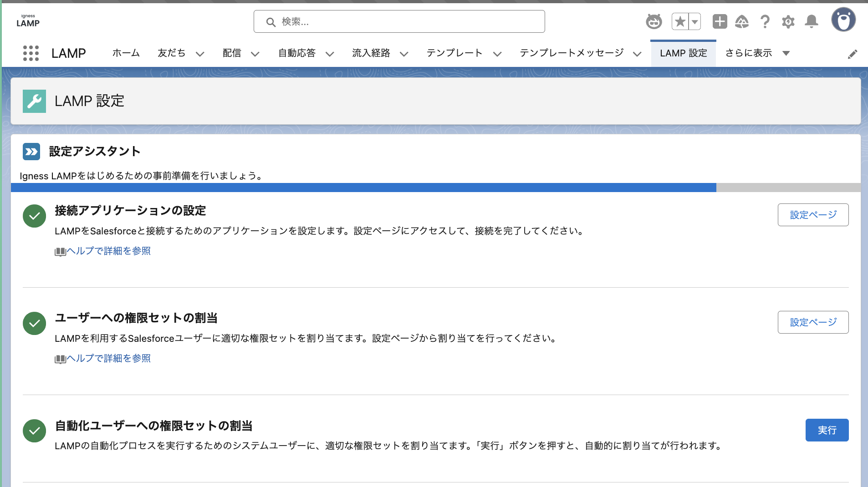Viewport: 868px width, 487px height.
Task: Click 設定ページ for 接続アプリケーションの設定
Action: point(813,215)
